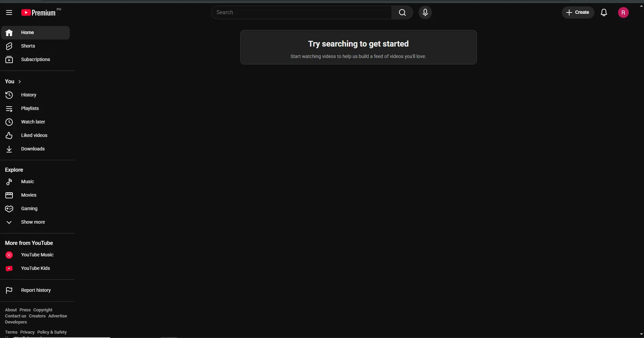Viewport: 644px width, 338px height.
Task: Click the Developers footer link
Action: tap(16, 322)
